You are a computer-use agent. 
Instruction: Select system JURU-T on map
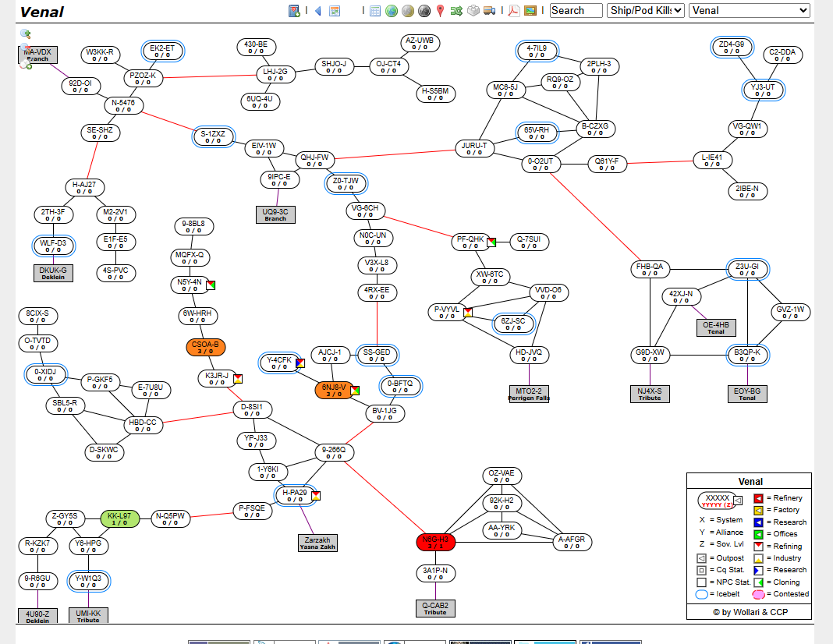click(x=474, y=149)
